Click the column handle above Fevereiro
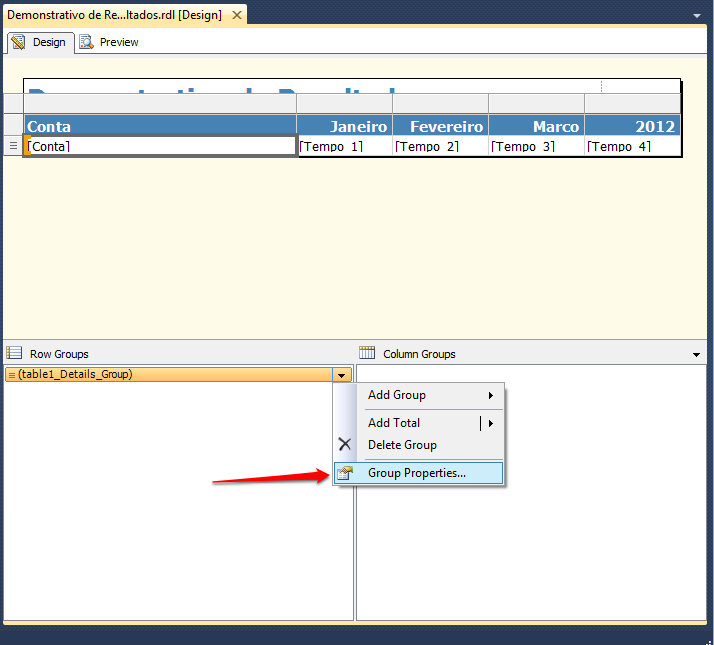Screen dimensions: 714x645 click(440, 103)
